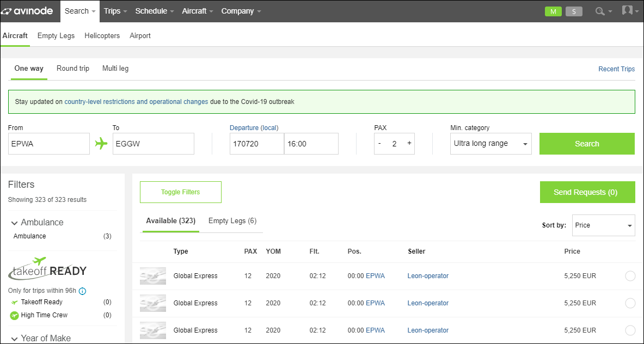The image size is (644, 344).
Task: Click the info icon beside trips within 96h
Action: 82,291
